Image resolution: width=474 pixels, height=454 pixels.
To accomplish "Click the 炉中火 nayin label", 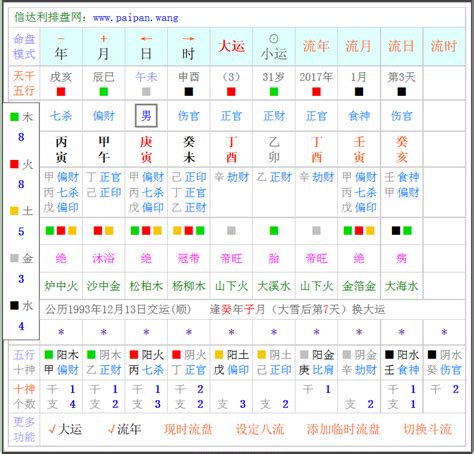I will pyautogui.click(x=61, y=286).
